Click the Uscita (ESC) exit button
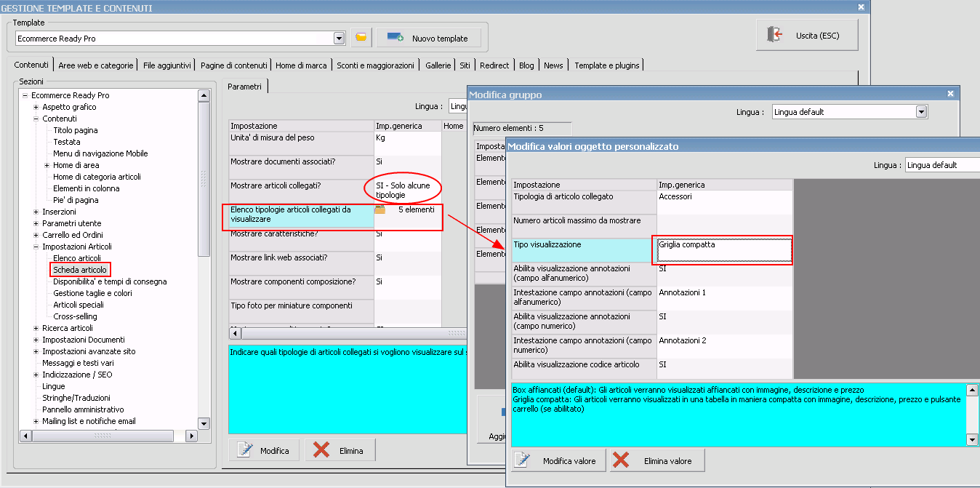This screenshot has height=488, width=980. pos(807,35)
